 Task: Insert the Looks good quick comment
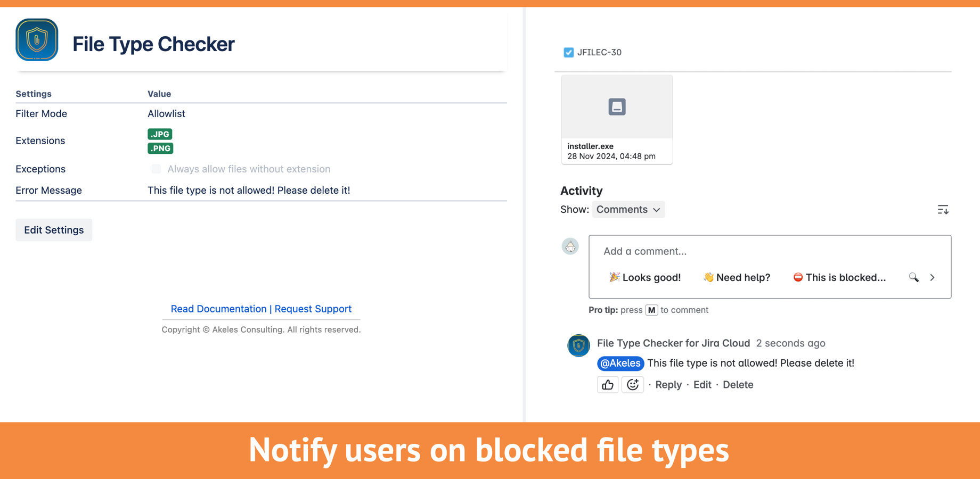coord(644,277)
